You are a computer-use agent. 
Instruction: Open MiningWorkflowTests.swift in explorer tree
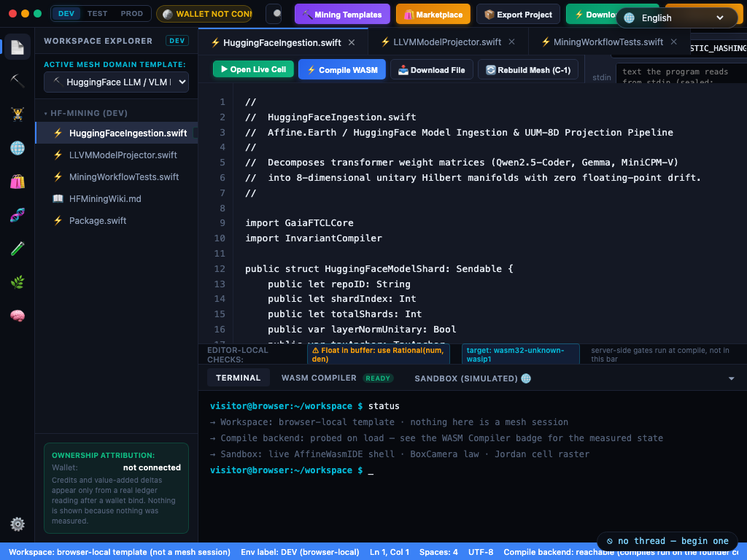click(117, 176)
